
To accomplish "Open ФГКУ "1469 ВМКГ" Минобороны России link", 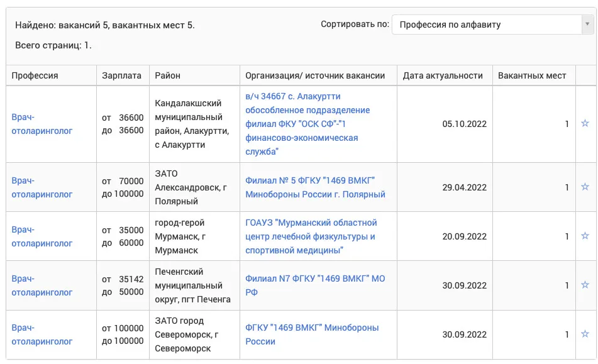I will [x=312, y=334].
